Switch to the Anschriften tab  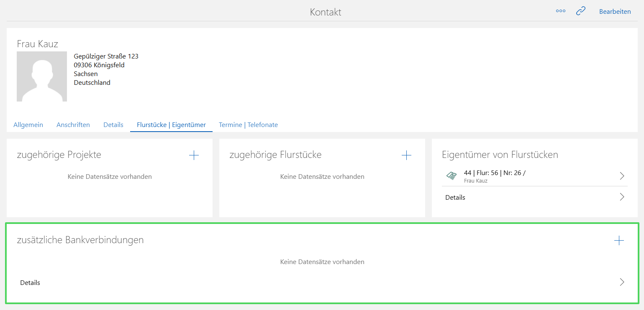(x=73, y=125)
